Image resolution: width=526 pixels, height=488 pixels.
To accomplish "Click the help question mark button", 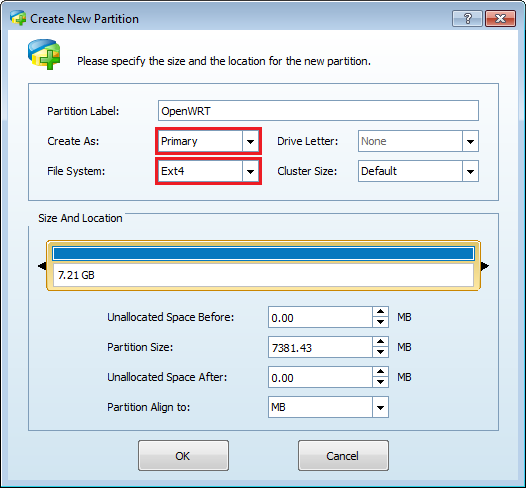I will pyautogui.click(x=467, y=18).
